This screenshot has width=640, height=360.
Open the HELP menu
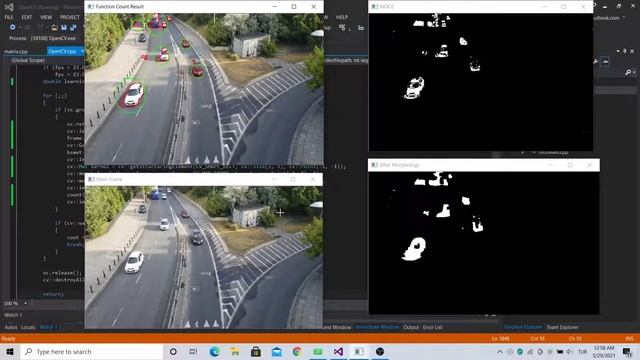point(342,17)
